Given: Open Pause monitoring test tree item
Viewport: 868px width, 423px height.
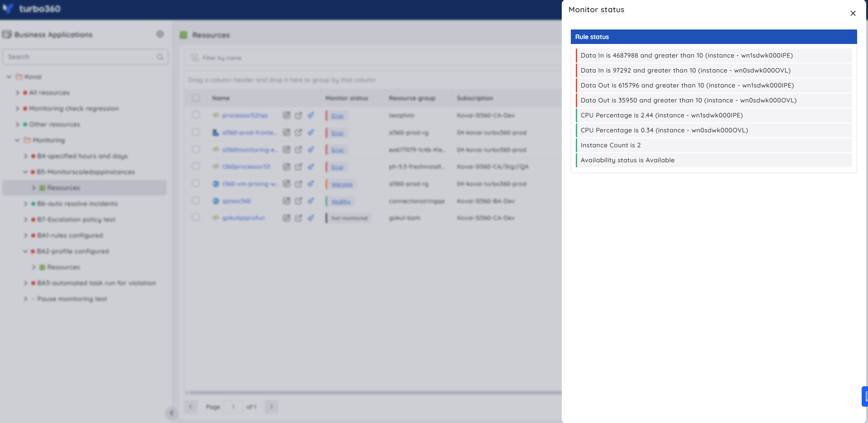Looking at the screenshot, I should pos(72,299).
